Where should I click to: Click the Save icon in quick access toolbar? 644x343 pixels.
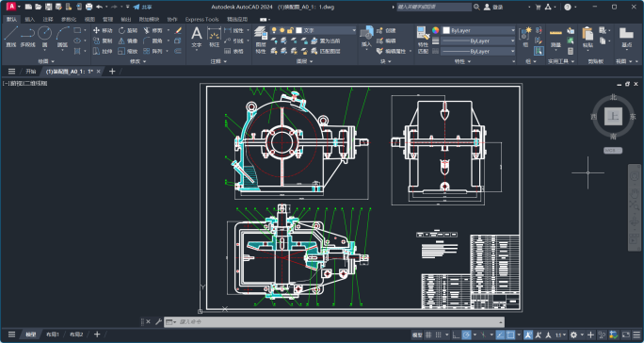(x=48, y=7)
